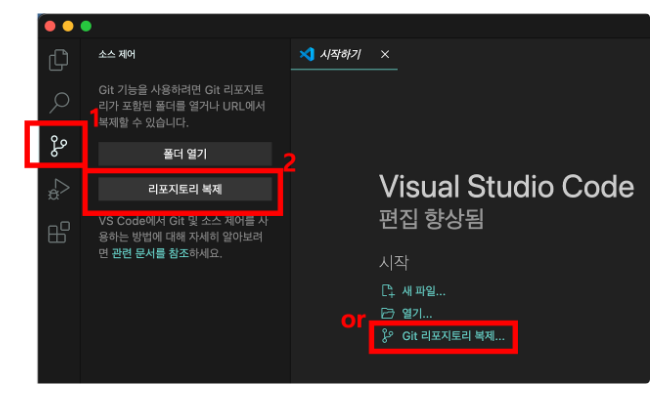
Task: Click the yellow minimize window button
Action: (x=68, y=26)
